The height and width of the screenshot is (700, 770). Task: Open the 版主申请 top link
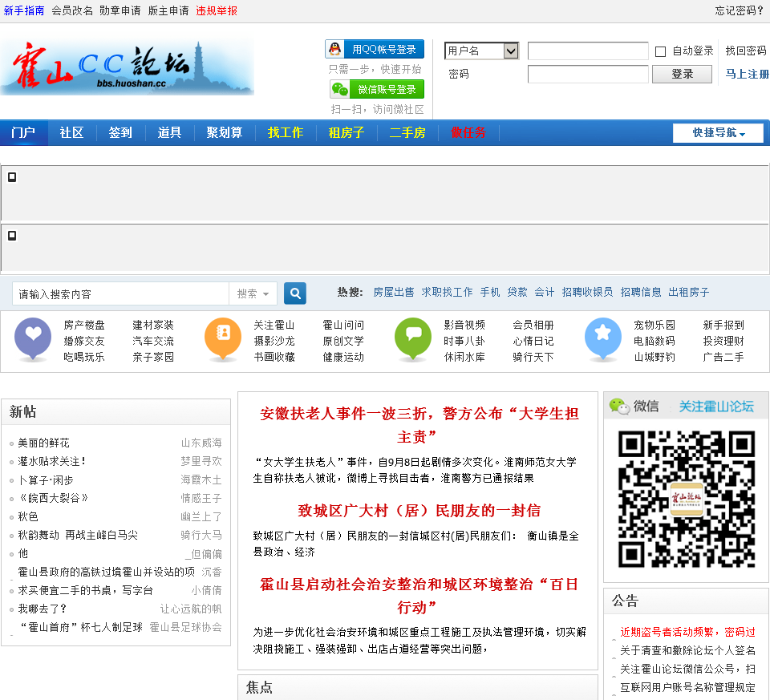point(168,10)
